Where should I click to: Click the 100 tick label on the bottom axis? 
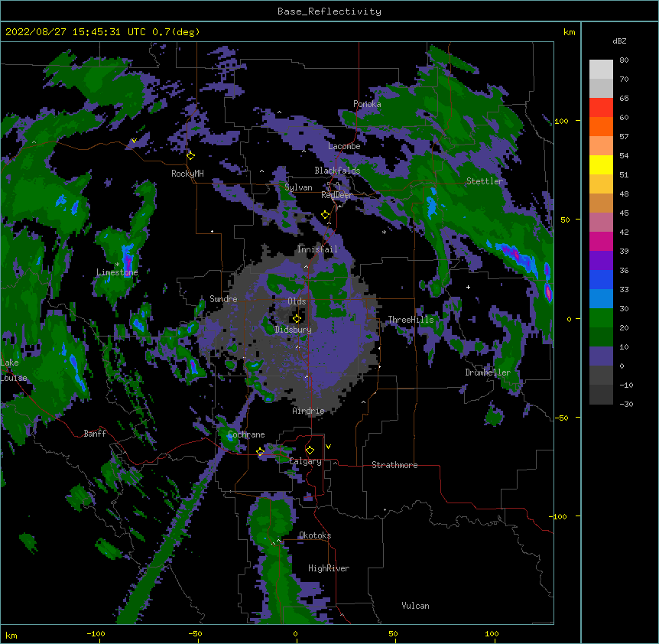(x=492, y=633)
